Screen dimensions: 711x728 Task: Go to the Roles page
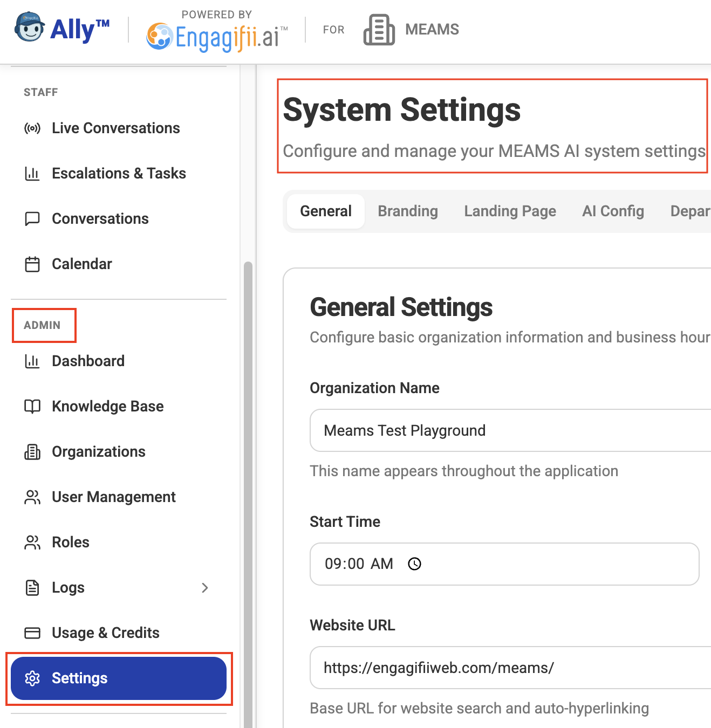[71, 542]
